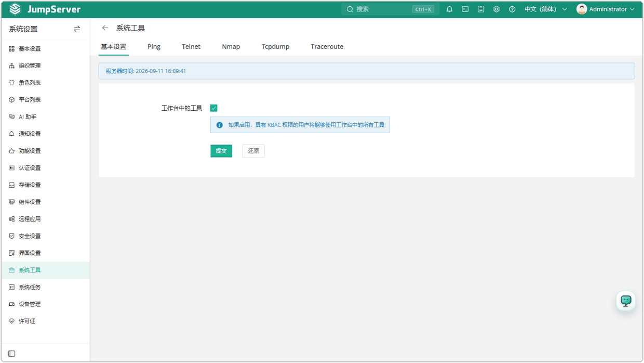Expand the Administrator user menu
The image size is (644, 363).
tap(606, 9)
